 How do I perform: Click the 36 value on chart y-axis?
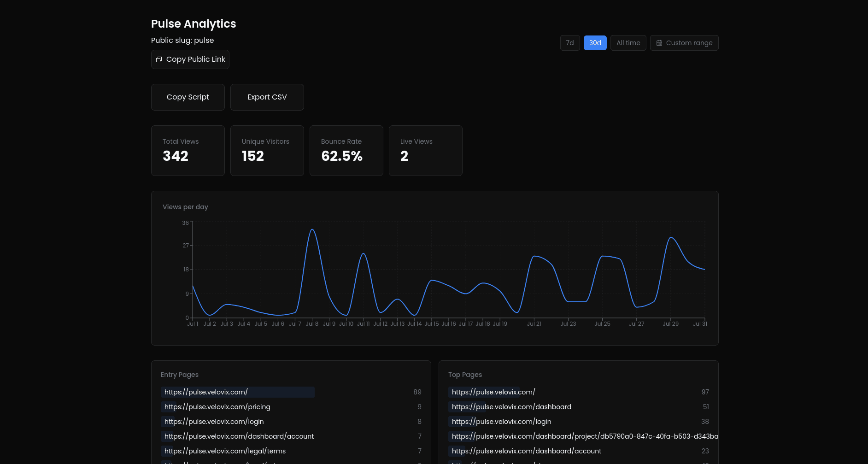pyautogui.click(x=185, y=223)
